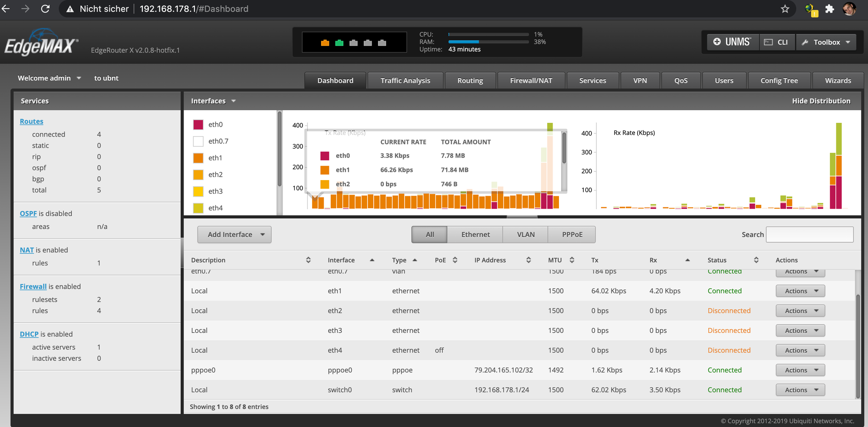
Task: Switch to the Firewall/NAT tab
Action: pos(531,80)
